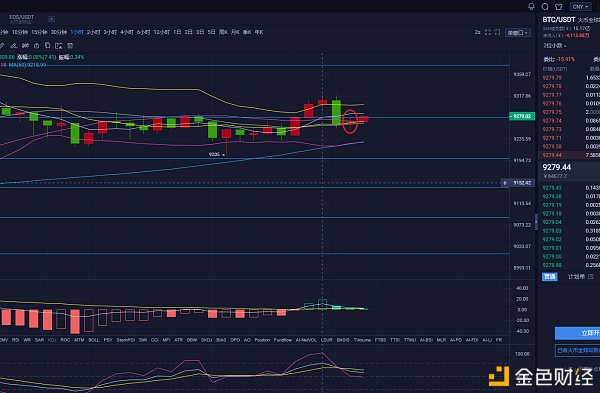The image size is (600, 393).
Task: Toggle the ROC indicator
Action: coord(65,340)
